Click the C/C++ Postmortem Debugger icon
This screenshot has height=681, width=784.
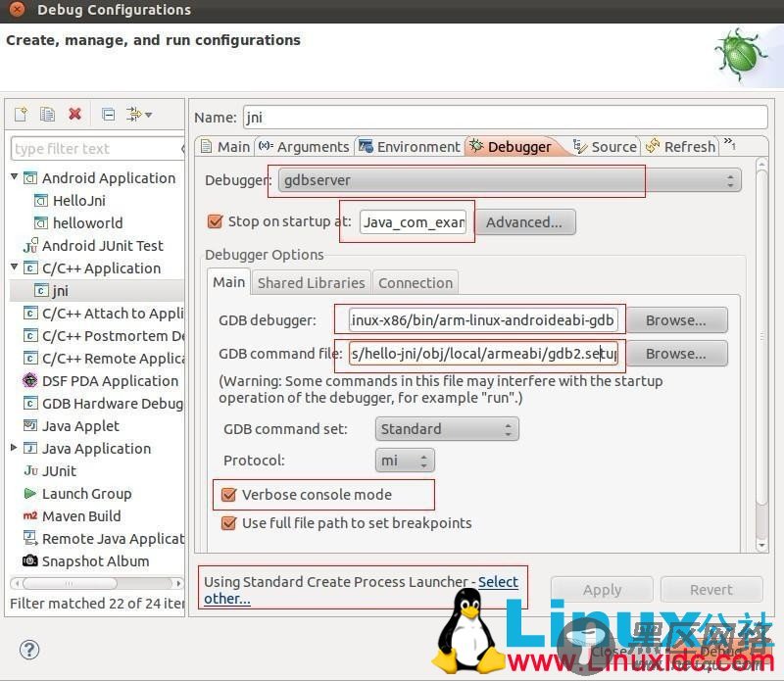pyautogui.click(x=30, y=335)
